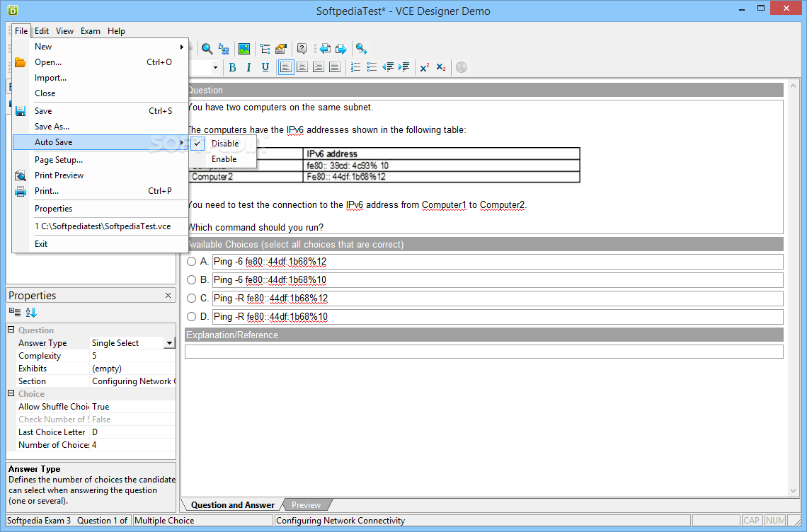This screenshot has width=807, height=532.
Task: Open Properties from the File menu
Action: pyautogui.click(x=101, y=209)
